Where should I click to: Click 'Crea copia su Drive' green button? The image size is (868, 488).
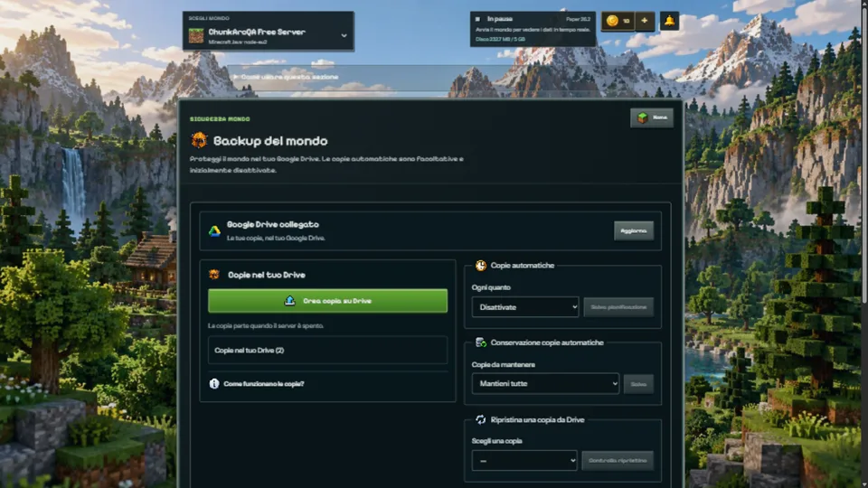click(x=327, y=301)
